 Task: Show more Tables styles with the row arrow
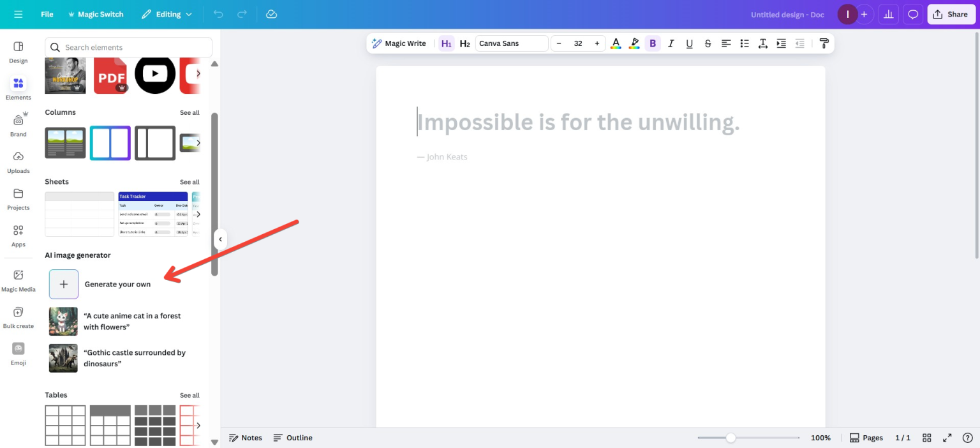click(x=198, y=425)
